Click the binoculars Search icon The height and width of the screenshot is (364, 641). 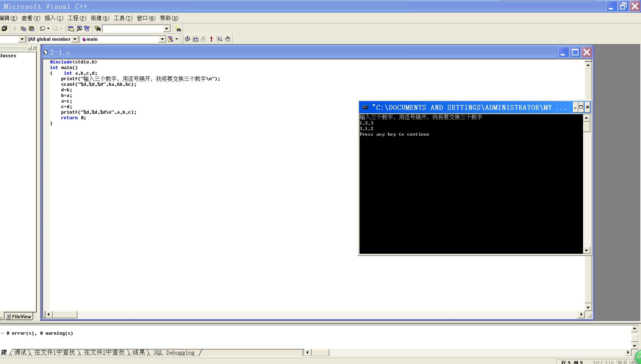click(x=178, y=29)
